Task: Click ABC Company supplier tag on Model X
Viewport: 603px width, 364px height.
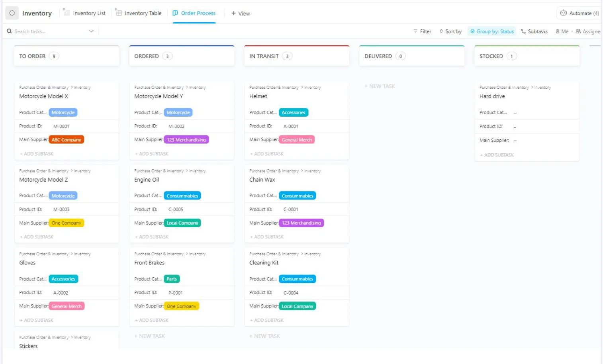Action: click(67, 140)
